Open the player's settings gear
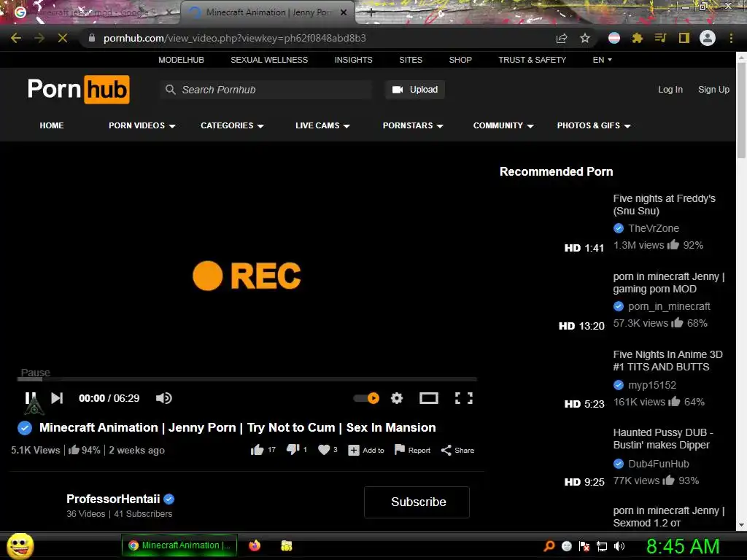Viewport: 747px width, 560px height. click(x=397, y=398)
